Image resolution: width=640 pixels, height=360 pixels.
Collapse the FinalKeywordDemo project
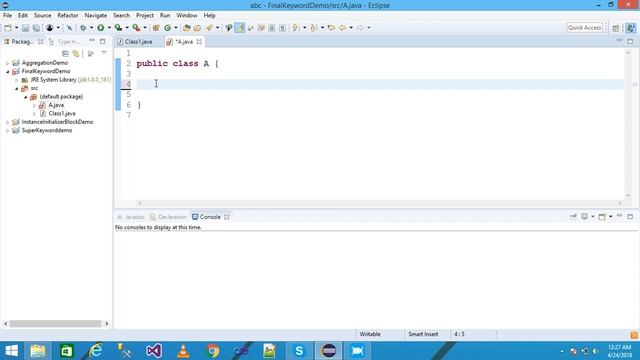click(7, 71)
